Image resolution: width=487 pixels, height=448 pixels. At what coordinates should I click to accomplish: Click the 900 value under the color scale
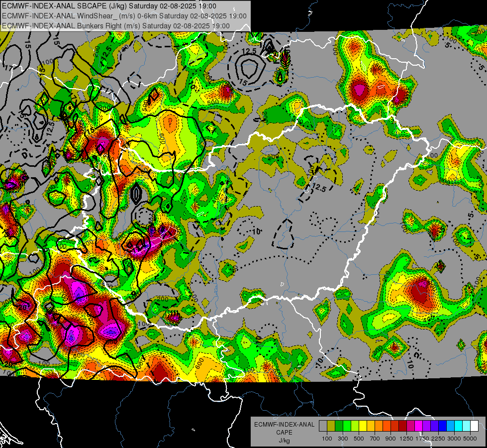[390, 439]
